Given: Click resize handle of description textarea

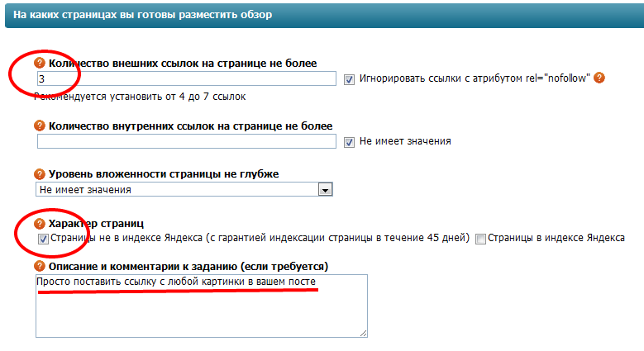Looking at the screenshot, I should coord(363,333).
